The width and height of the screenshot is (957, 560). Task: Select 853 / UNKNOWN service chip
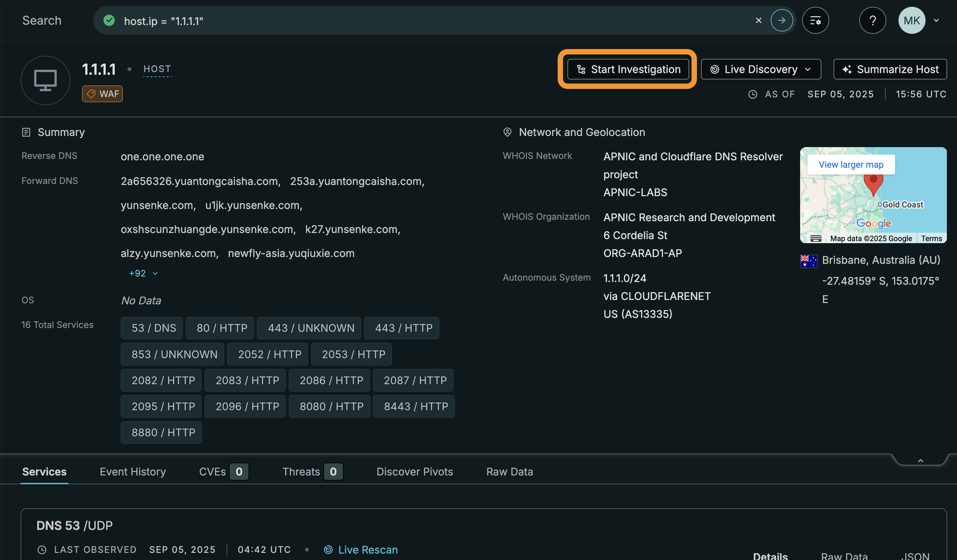tap(172, 354)
